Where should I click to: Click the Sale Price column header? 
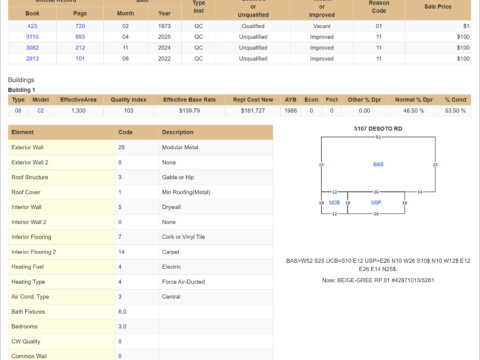438,7
